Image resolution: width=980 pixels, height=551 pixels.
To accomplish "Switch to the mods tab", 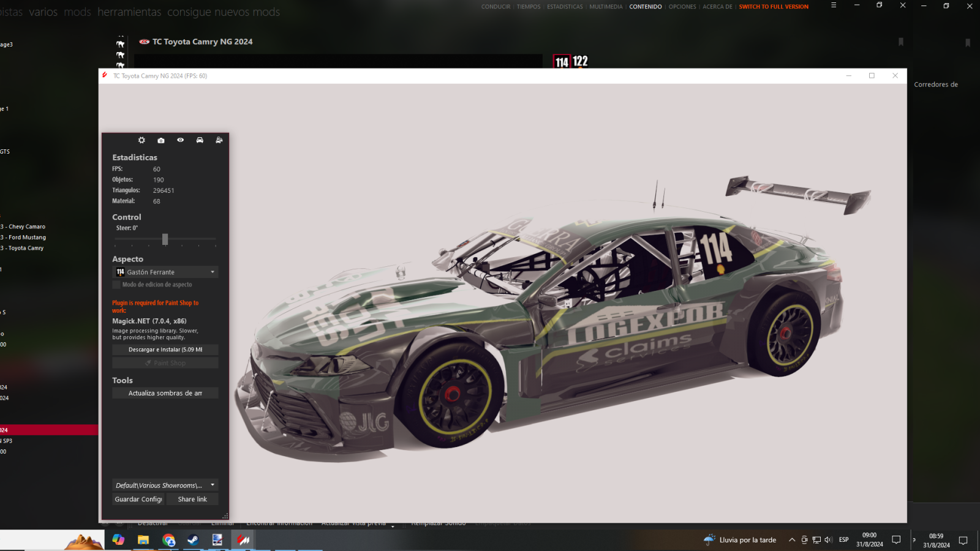I will pos(77,12).
